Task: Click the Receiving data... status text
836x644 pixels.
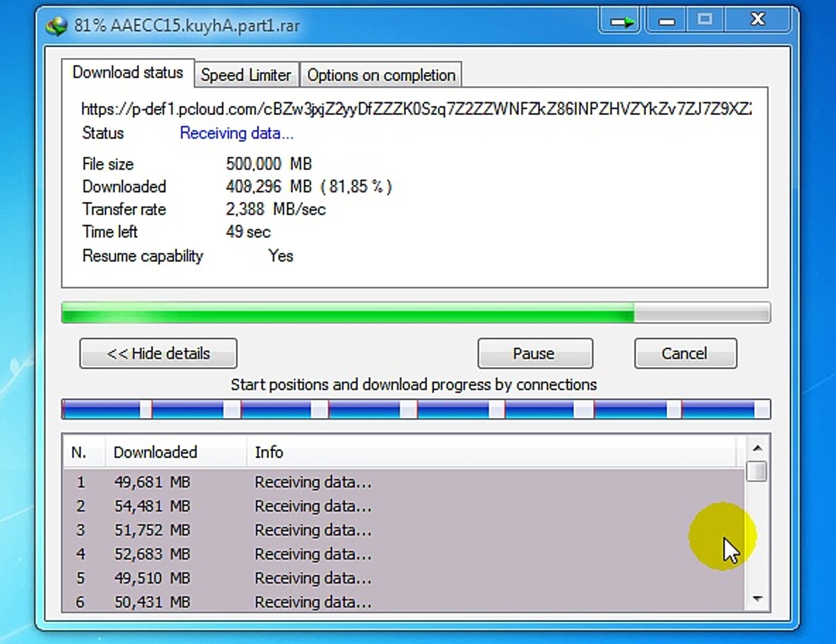Action: [x=237, y=133]
